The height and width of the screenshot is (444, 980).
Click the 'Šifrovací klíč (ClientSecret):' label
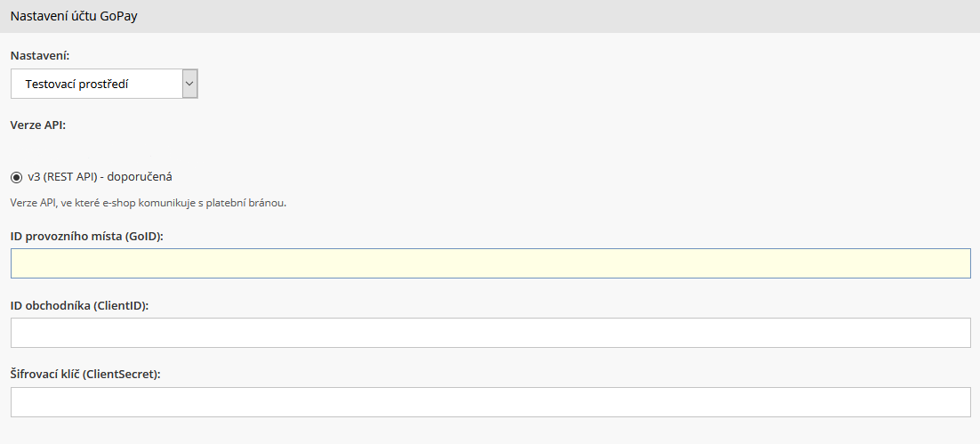85,375
